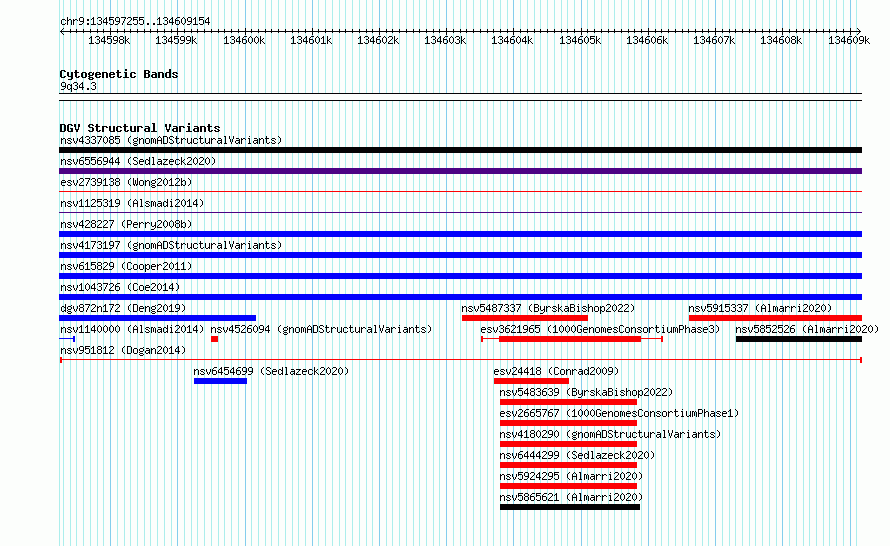Image resolution: width=890 pixels, height=546 pixels.
Task: Click the small red nsv4526094 bar
Action: tap(215, 339)
